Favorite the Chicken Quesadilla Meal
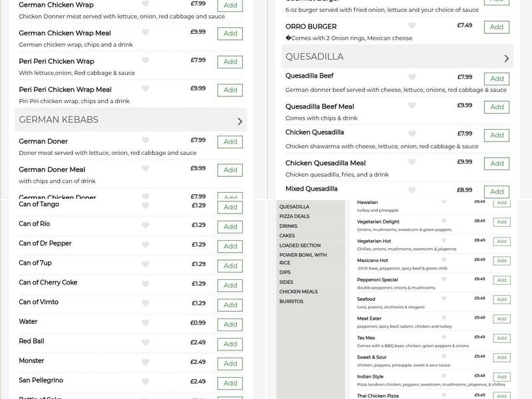Viewport: 532px width, 399px height. pyautogui.click(x=412, y=162)
